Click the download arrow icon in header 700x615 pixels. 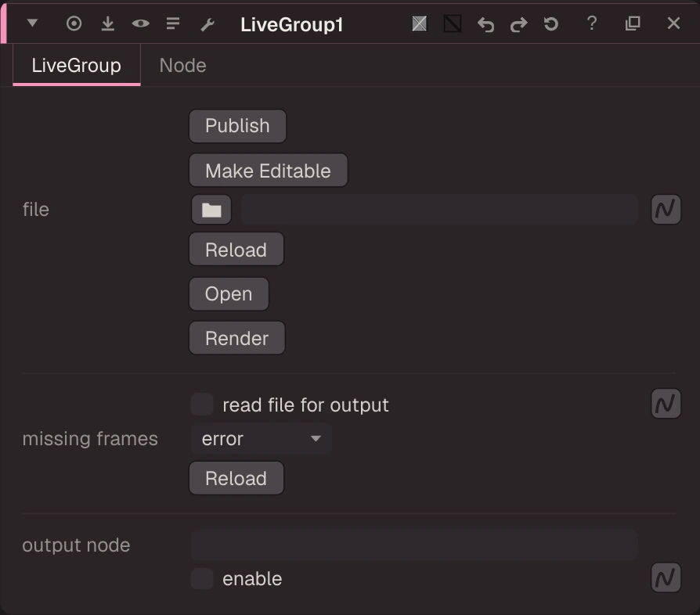107,23
